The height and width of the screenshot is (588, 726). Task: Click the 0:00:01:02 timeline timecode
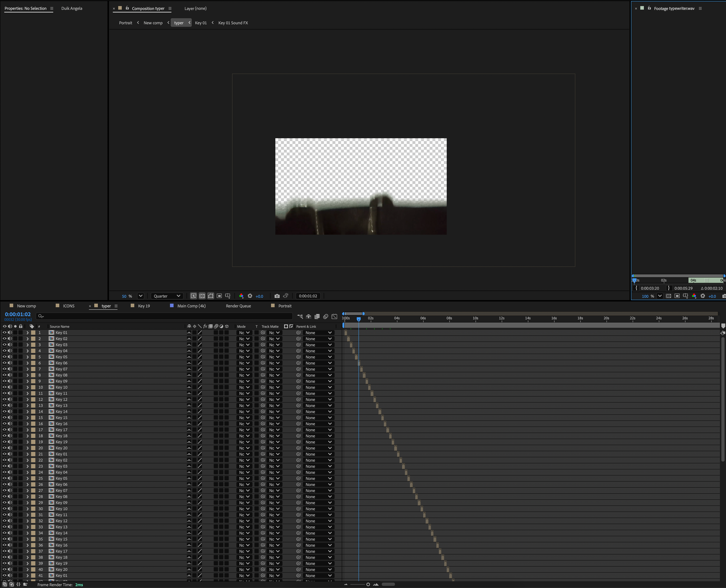(x=18, y=314)
